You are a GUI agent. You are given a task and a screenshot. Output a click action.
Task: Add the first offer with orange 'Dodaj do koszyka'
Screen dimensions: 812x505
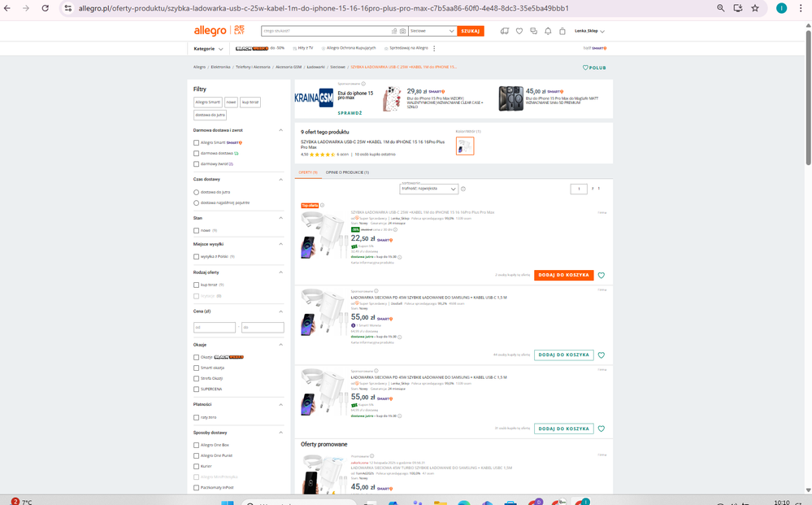pyautogui.click(x=563, y=275)
